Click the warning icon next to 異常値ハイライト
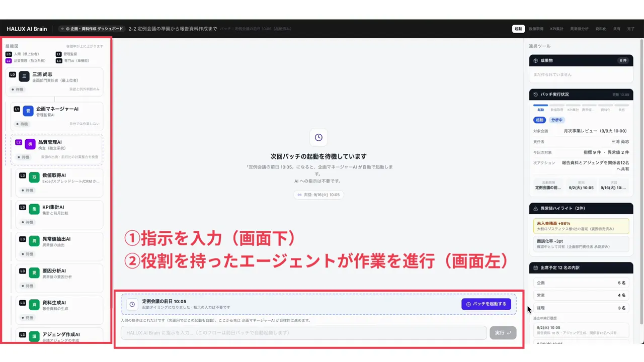 (x=536, y=208)
